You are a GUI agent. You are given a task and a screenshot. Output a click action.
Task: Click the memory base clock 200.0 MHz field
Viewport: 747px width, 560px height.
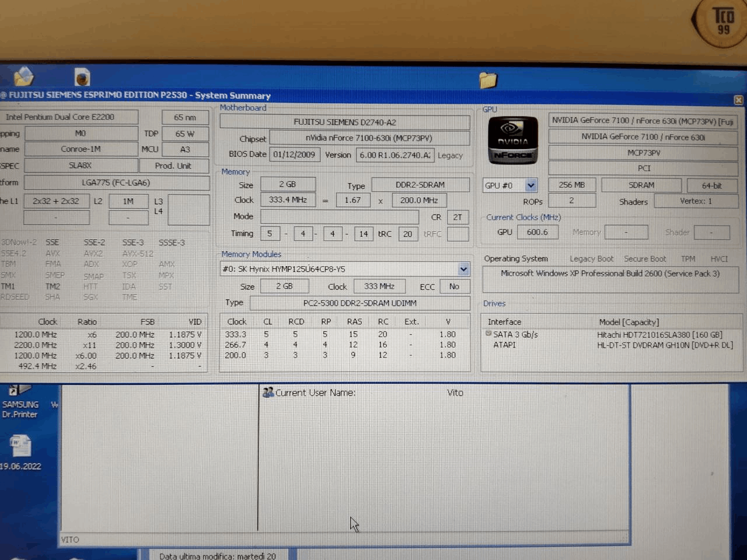(x=419, y=200)
